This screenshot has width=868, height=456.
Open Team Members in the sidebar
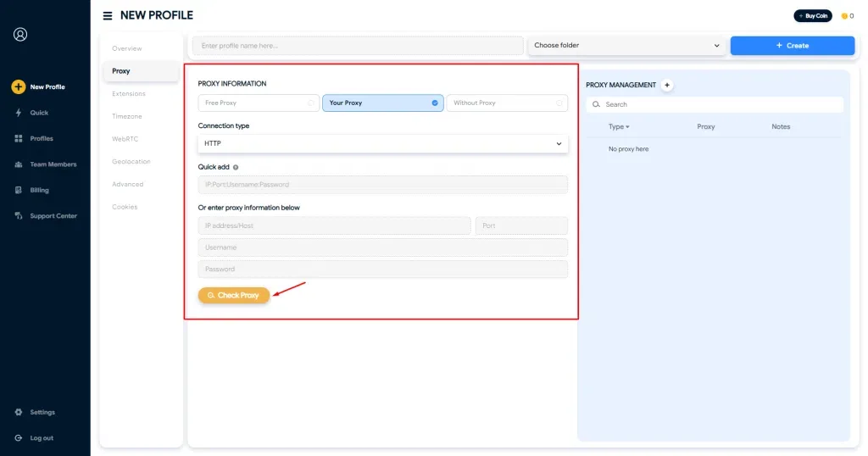[53, 164]
